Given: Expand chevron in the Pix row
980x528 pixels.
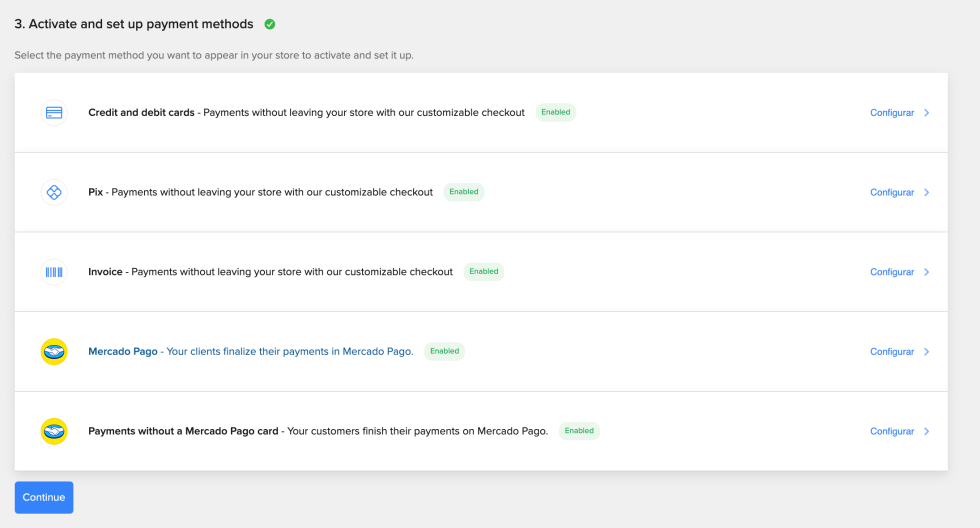Looking at the screenshot, I should (927, 192).
